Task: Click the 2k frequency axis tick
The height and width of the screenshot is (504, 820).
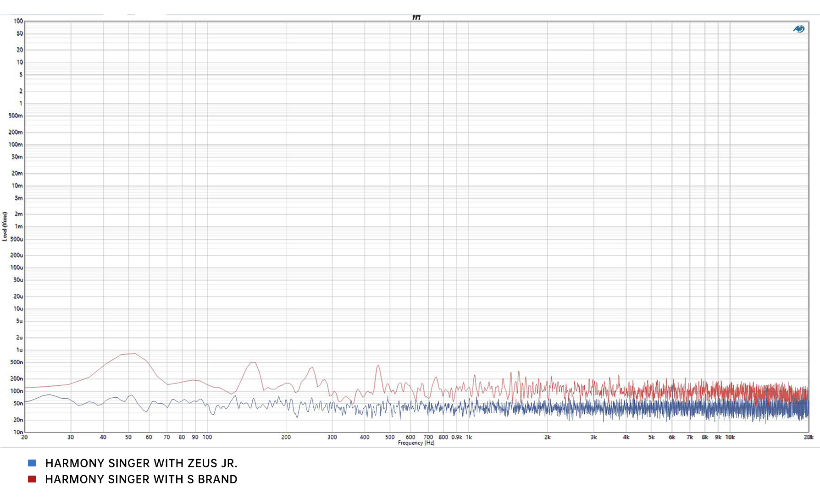Action: pyautogui.click(x=547, y=437)
